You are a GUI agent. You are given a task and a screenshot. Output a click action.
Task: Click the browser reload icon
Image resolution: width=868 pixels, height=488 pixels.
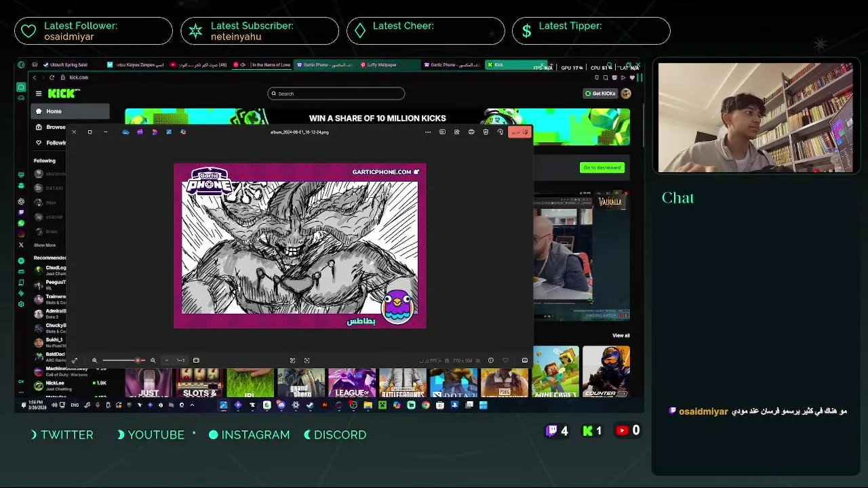point(52,77)
